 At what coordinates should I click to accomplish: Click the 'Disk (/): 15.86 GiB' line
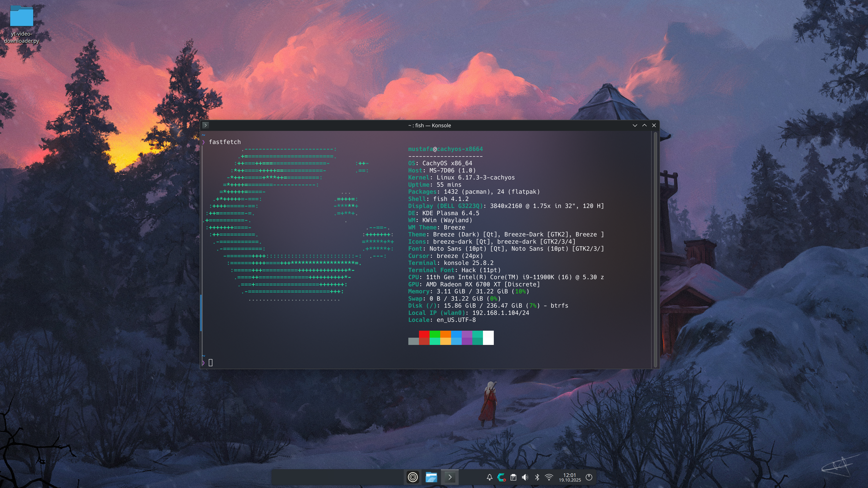[488, 306]
